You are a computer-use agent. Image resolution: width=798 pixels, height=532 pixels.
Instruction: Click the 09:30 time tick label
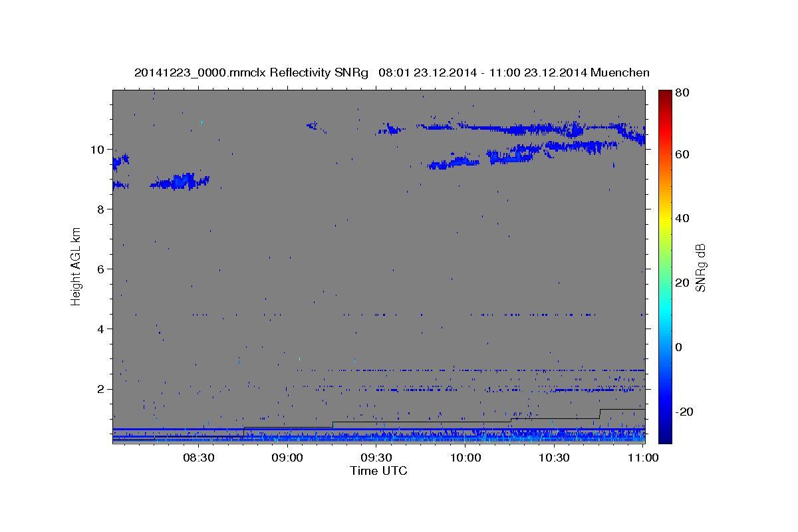point(376,458)
